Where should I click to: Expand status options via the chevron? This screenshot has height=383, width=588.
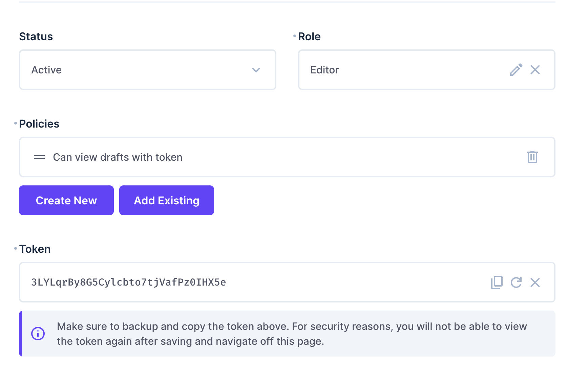[x=256, y=70]
